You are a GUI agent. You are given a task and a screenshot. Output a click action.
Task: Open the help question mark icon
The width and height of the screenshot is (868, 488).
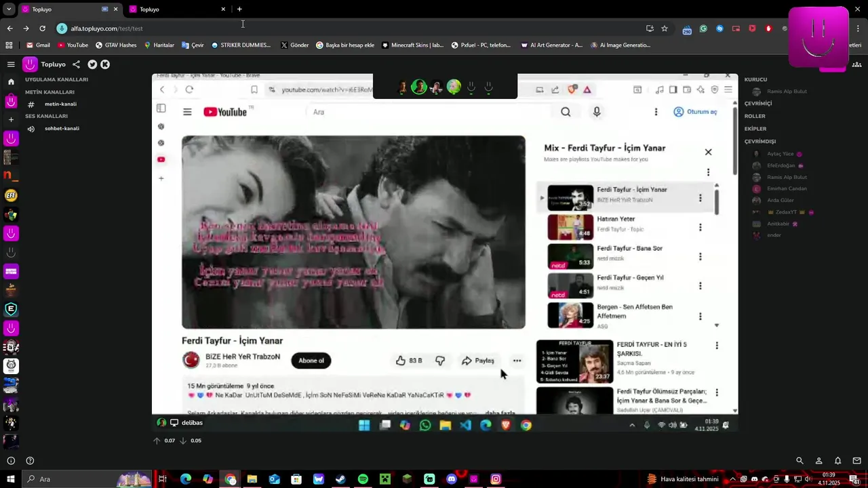point(30,461)
